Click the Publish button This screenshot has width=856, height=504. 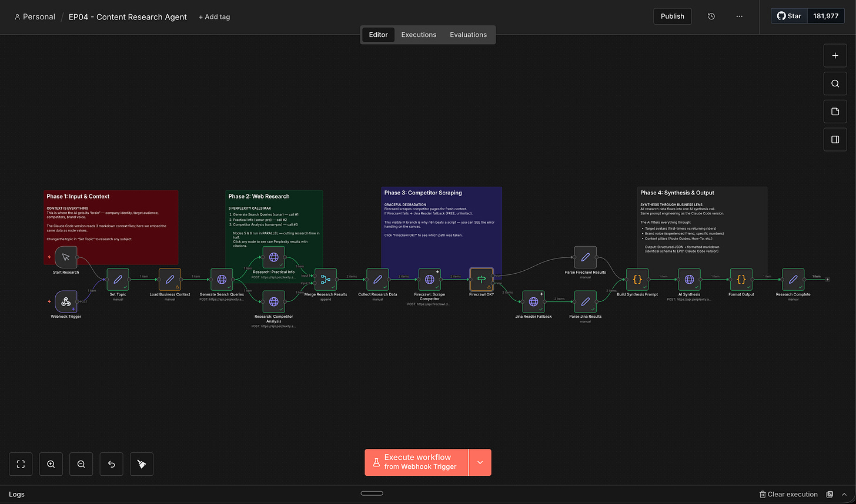pyautogui.click(x=673, y=16)
